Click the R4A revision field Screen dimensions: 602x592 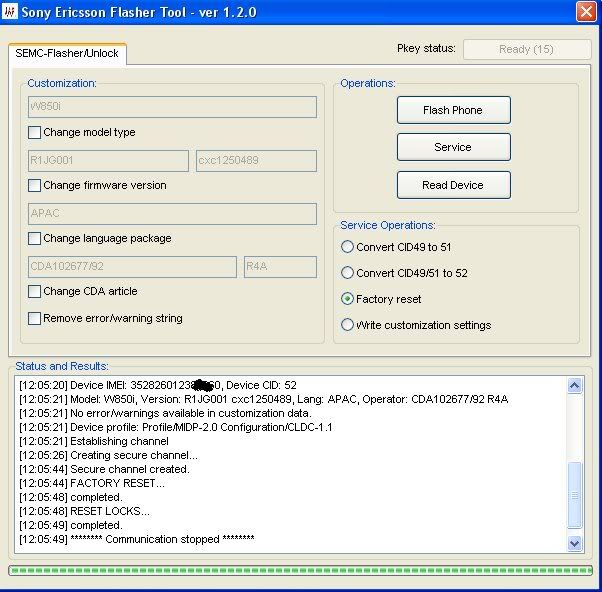pos(280,267)
